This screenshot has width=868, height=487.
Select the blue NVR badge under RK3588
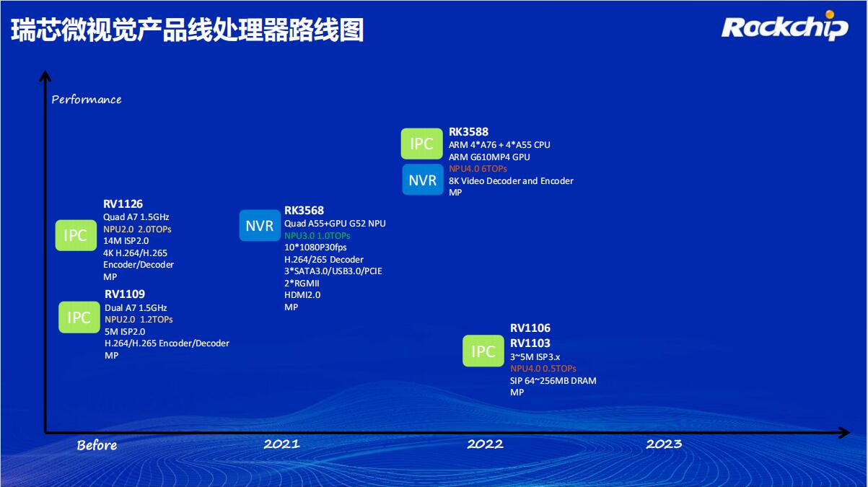(422, 180)
